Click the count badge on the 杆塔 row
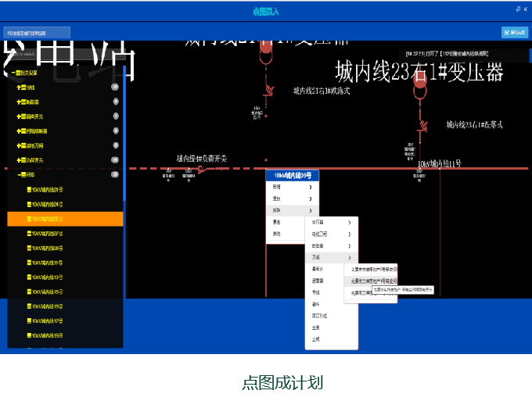This screenshot has height=401, width=532. 115,174
